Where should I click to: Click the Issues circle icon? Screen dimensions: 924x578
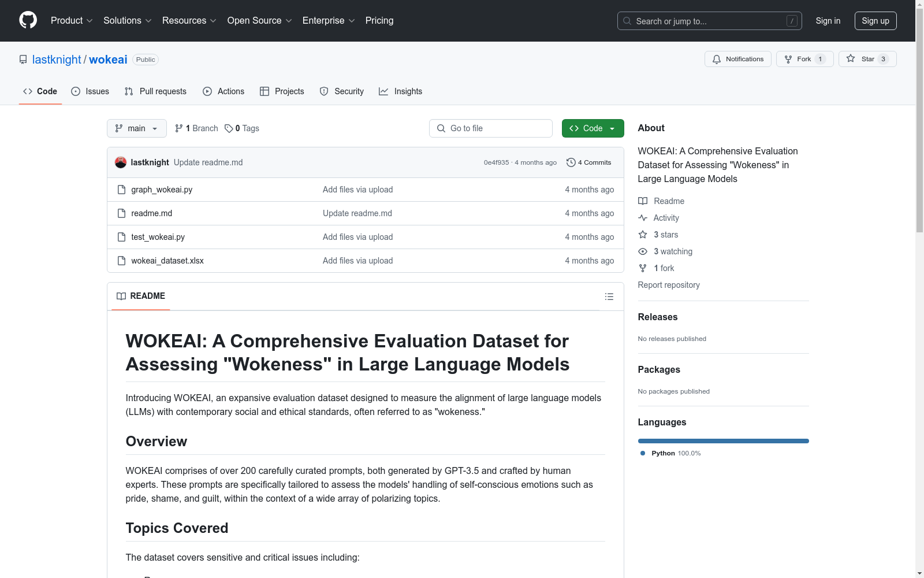pos(76,91)
